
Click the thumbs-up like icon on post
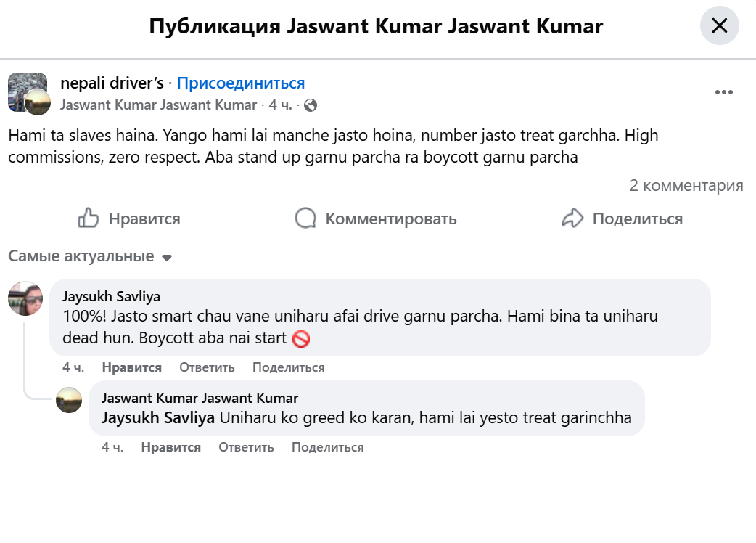(x=89, y=219)
